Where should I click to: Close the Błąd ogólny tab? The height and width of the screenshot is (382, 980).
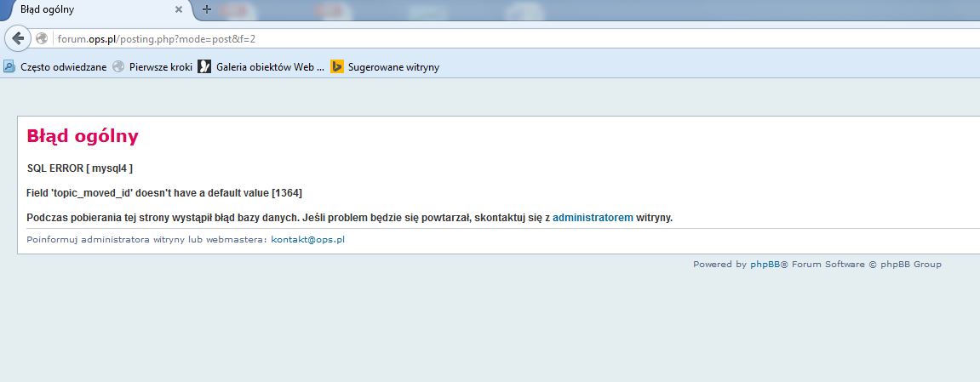pos(179,10)
